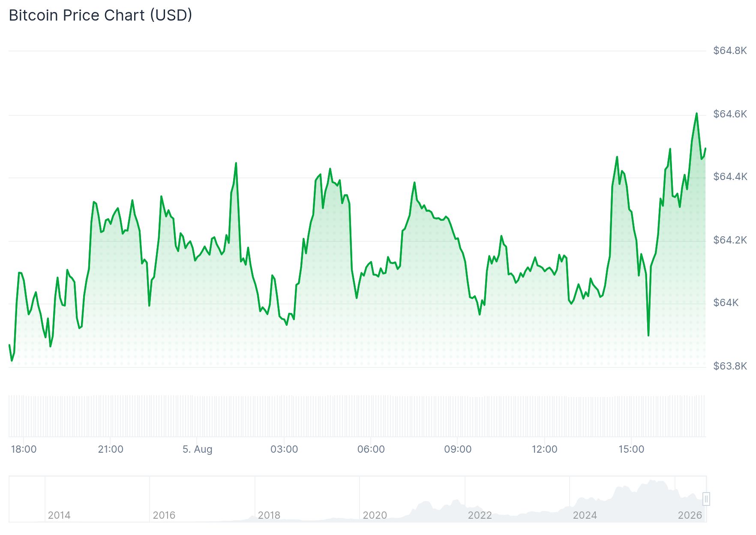Click 2014 in the range navigator

tap(59, 515)
